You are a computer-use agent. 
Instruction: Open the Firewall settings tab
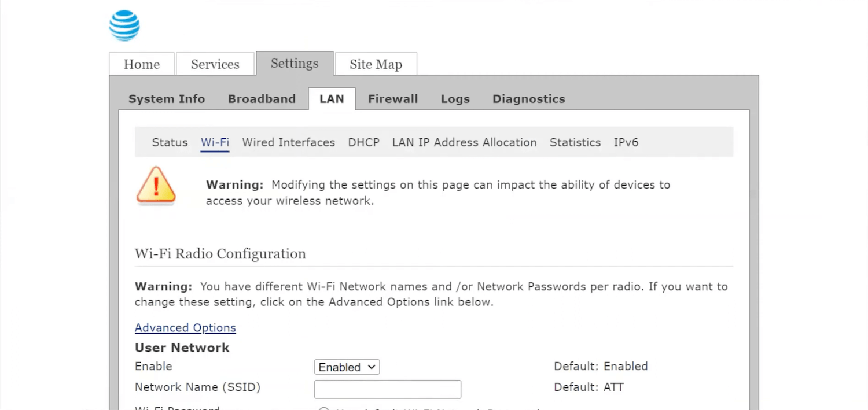click(x=393, y=99)
